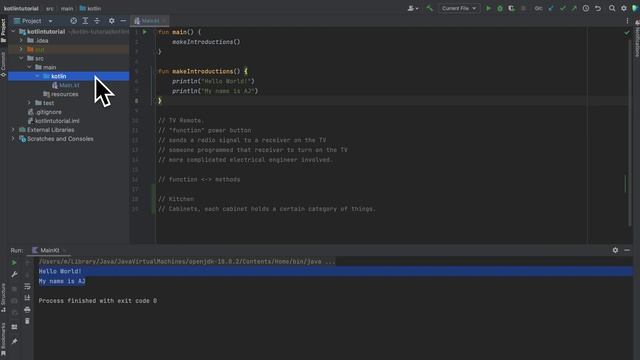Run with Coverage from the top toolbar
The height and width of the screenshot is (360, 640).
point(511,8)
